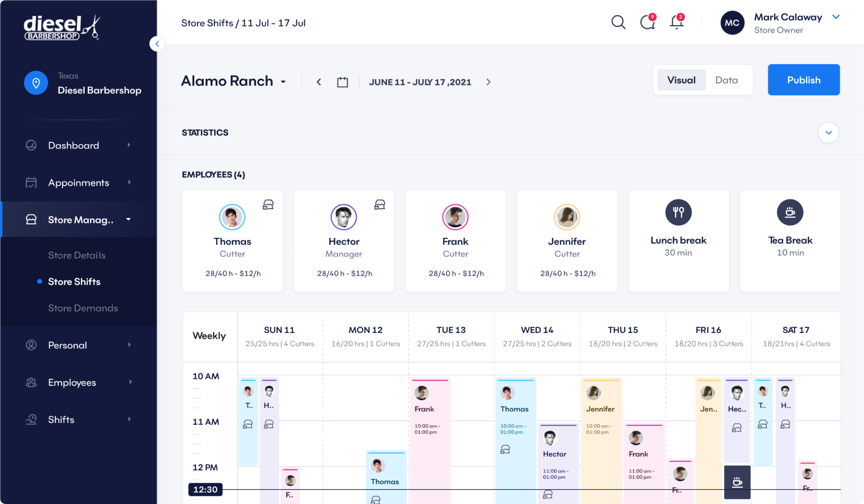864x504 pixels.
Task: Click the 12:30 current time marker
Action: pyautogui.click(x=205, y=490)
